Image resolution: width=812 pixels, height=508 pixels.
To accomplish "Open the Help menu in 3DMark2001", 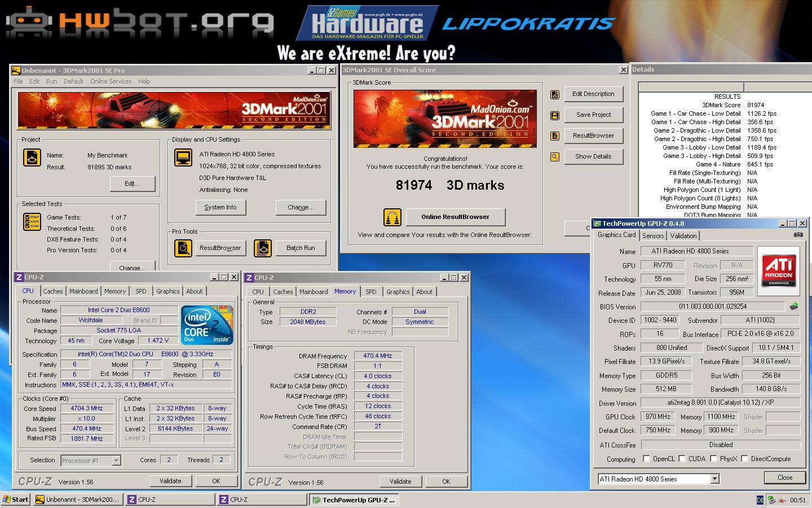I will click(144, 81).
